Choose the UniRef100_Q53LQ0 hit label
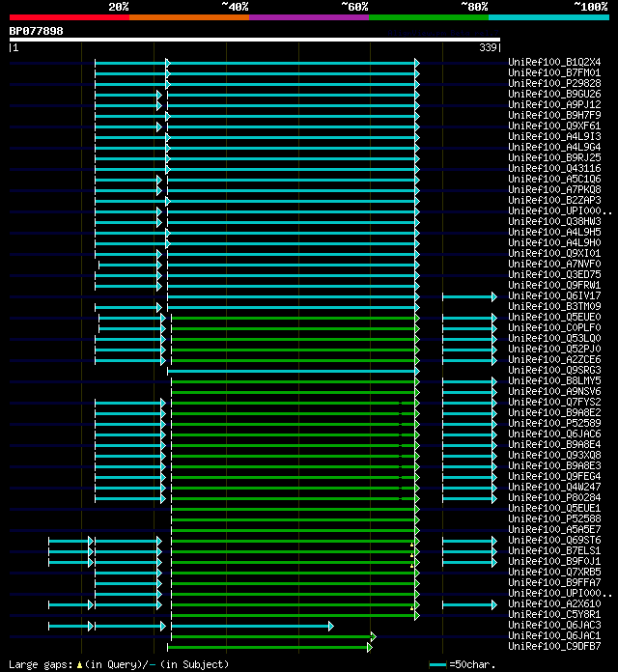The height and width of the screenshot is (672, 618). tap(554, 338)
